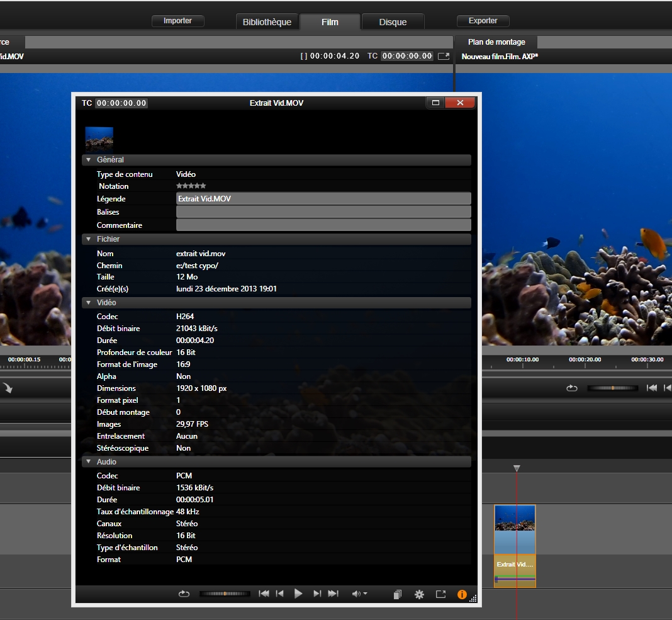This screenshot has height=620, width=672.
Task: Click the Importer button
Action: pos(177,21)
